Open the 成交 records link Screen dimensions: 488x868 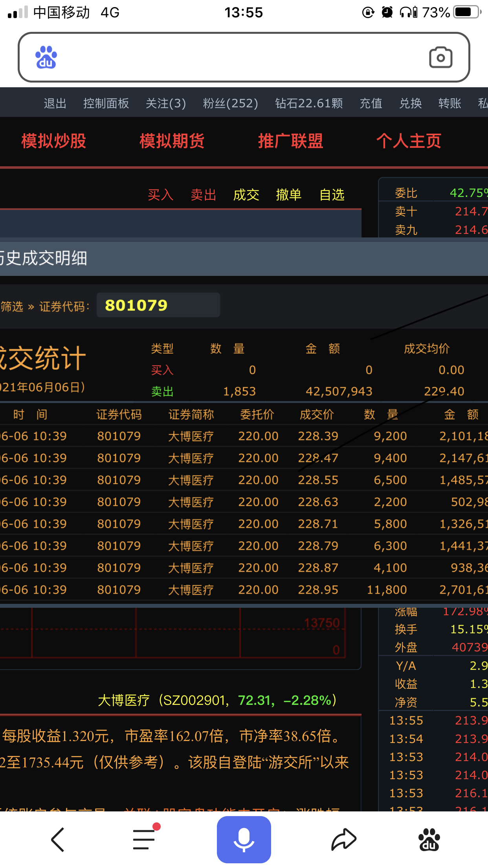pyautogui.click(x=246, y=195)
